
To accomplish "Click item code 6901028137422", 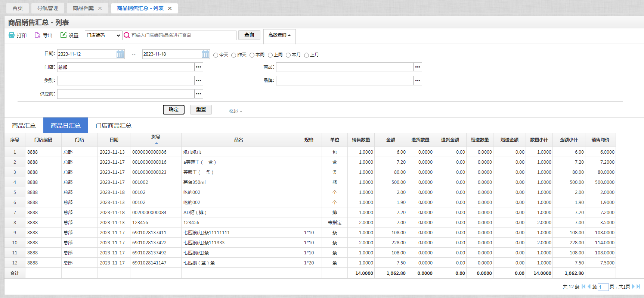I will 149,243.
